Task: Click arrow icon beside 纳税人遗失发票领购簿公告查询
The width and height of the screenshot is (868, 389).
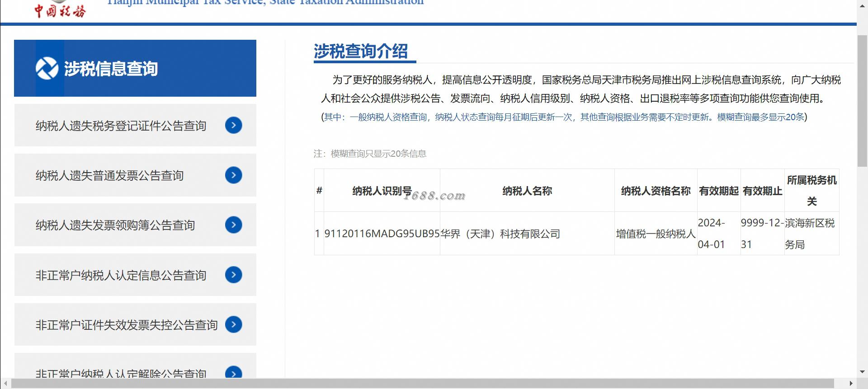Action: [x=234, y=225]
